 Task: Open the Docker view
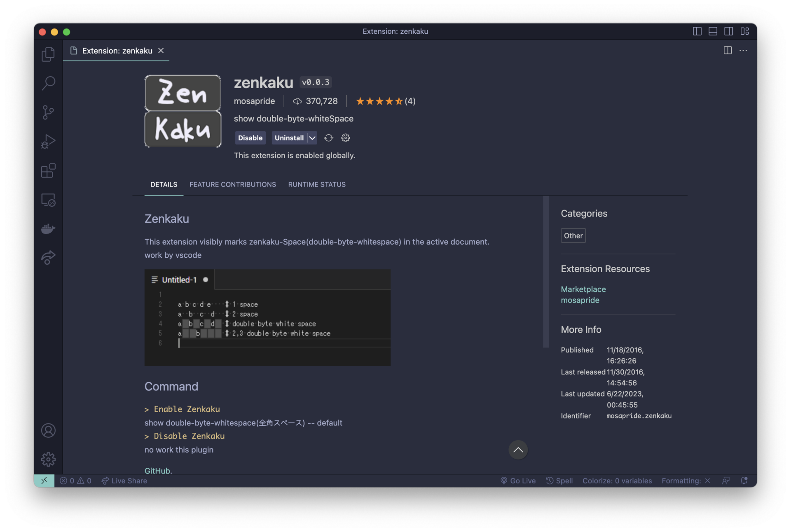(48, 229)
